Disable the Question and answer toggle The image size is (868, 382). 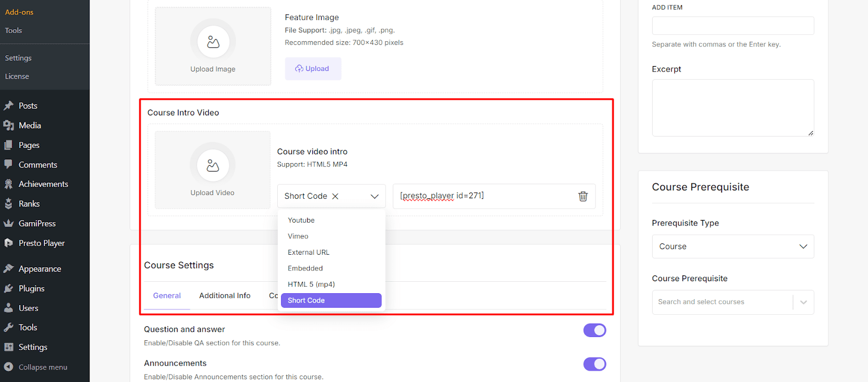[x=595, y=330]
